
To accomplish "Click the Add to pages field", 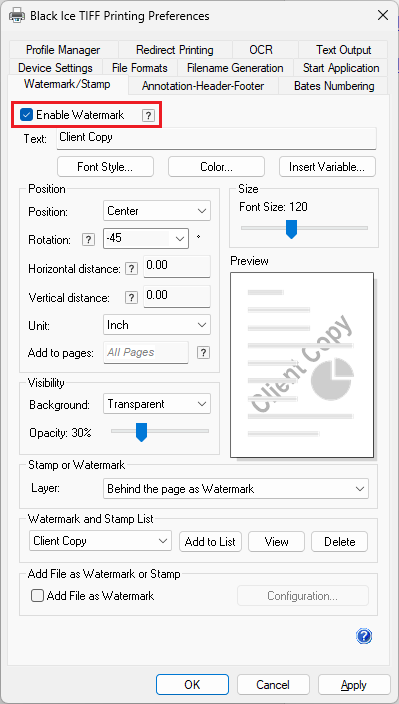I will (x=146, y=352).
